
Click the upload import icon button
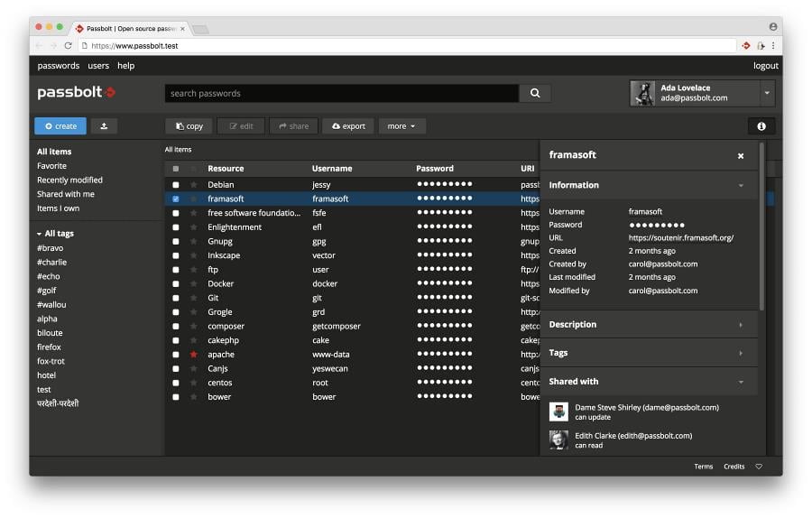104,125
